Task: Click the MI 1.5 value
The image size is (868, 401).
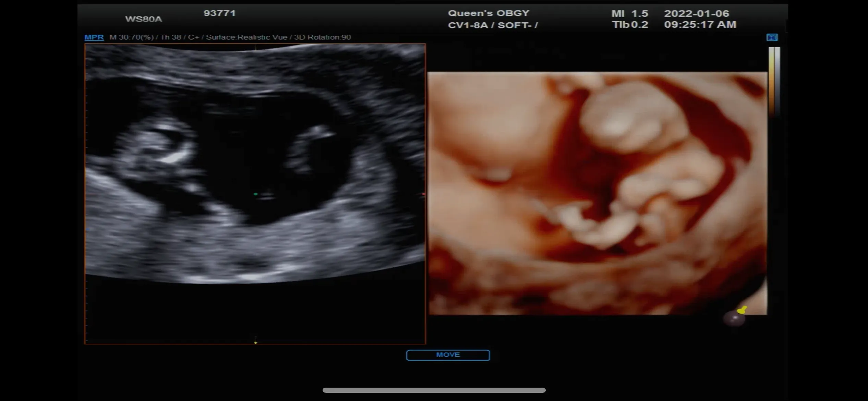Action: 630,13
